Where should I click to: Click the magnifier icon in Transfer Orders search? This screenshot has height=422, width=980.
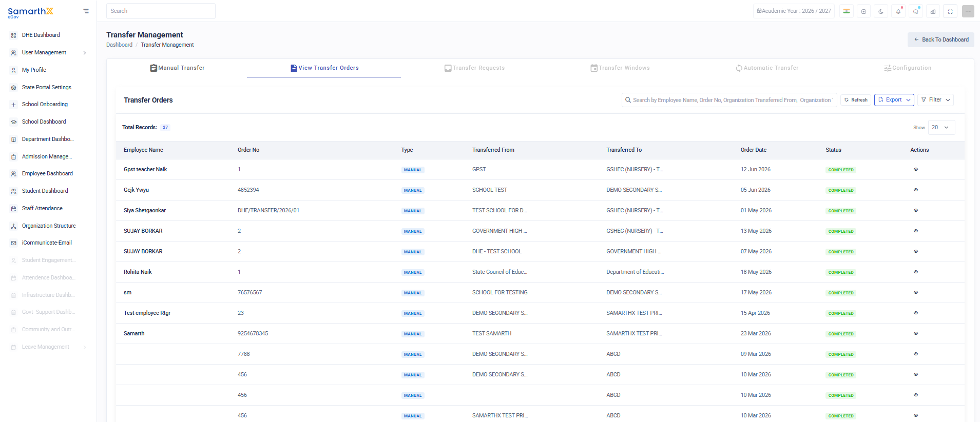point(628,100)
